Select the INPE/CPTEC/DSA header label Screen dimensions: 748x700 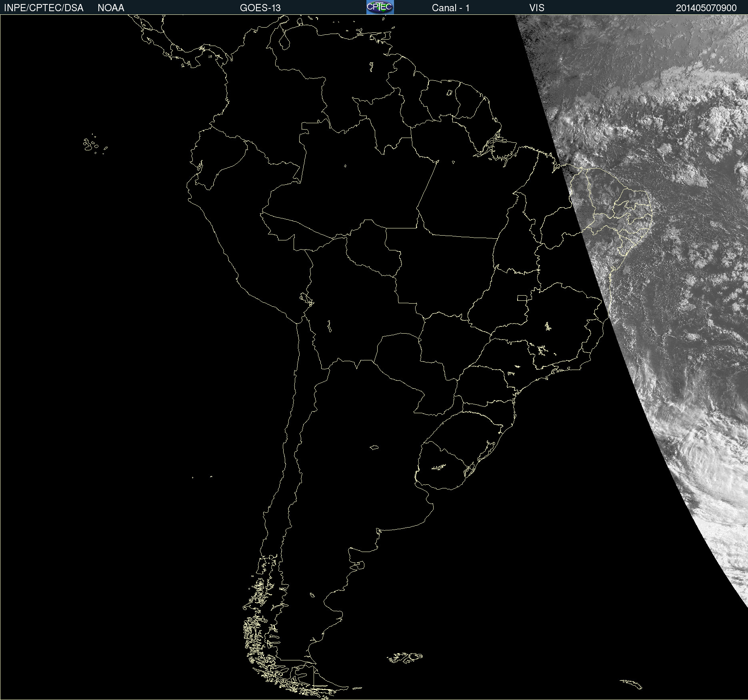click(44, 8)
